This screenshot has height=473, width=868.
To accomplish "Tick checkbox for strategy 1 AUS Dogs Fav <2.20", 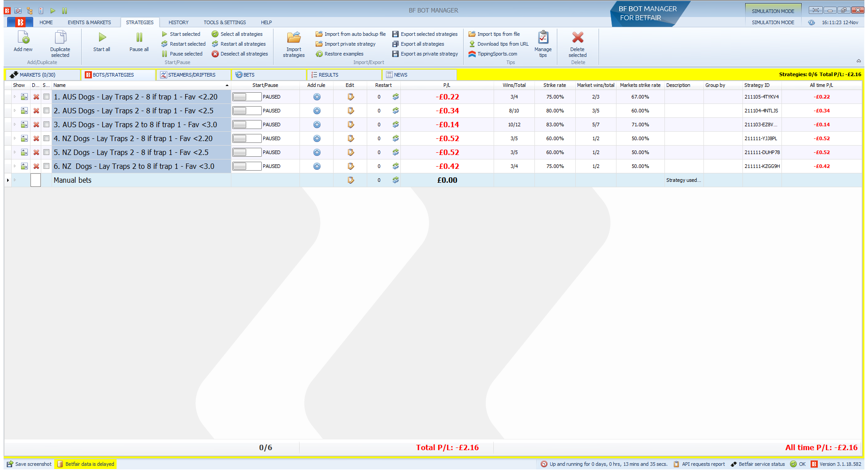I will [47, 97].
